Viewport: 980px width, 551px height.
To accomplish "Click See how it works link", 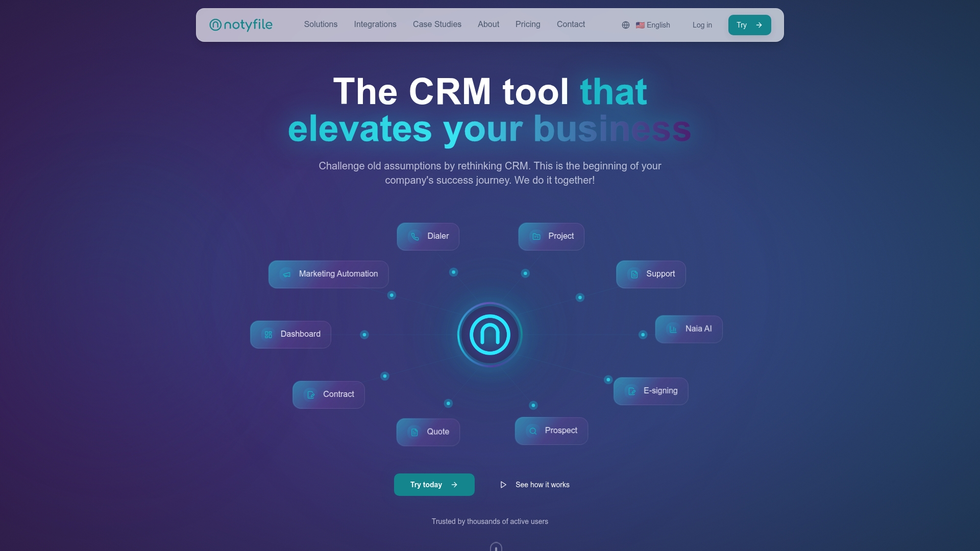I will [543, 485].
